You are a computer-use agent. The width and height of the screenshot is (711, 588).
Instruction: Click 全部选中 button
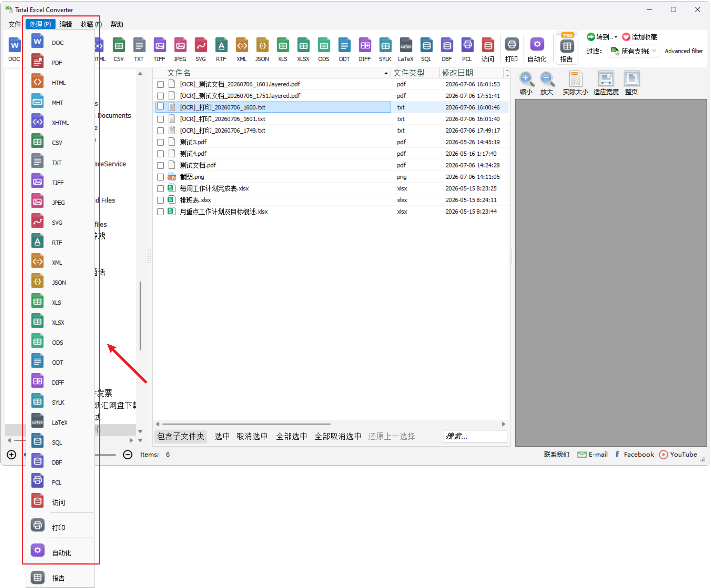click(291, 436)
